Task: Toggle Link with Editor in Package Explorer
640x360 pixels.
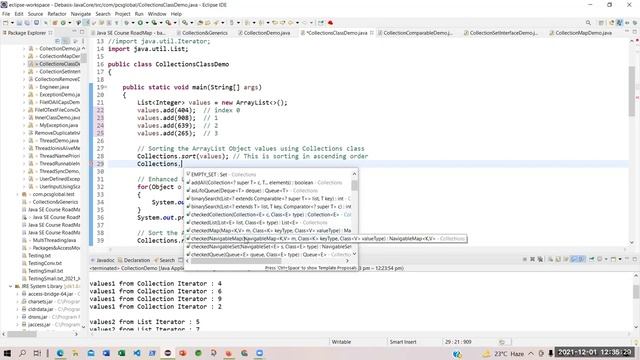Action: pos(66,41)
